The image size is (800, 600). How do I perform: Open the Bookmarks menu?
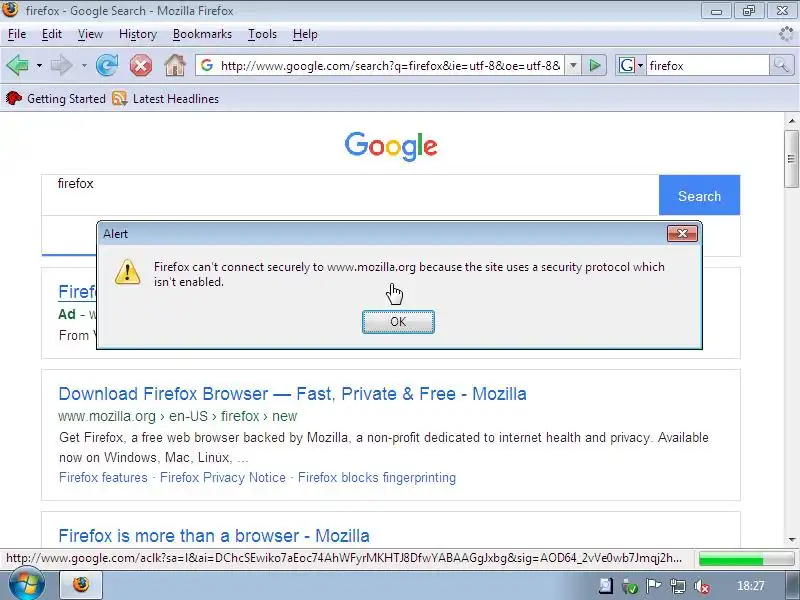coord(202,34)
